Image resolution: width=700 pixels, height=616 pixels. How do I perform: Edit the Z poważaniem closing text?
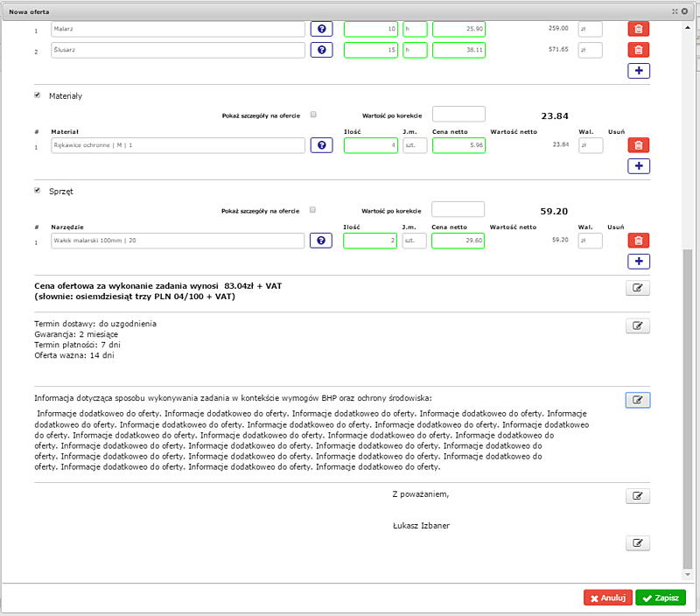[638, 496]
